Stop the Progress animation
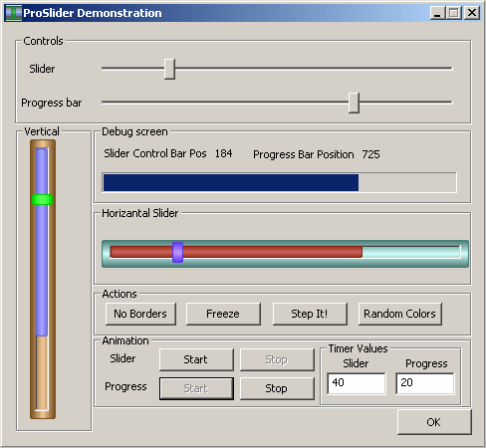Viewport: 486px width, 448px height. 277,388
